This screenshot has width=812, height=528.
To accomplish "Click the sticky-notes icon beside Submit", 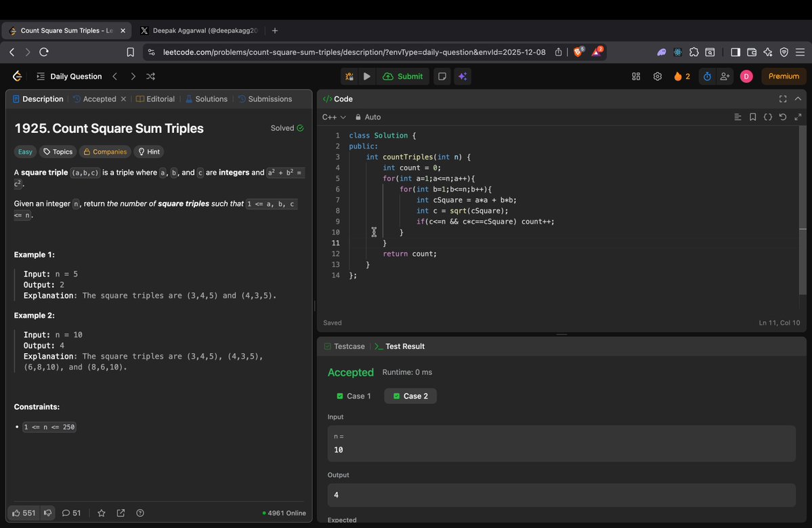I will [442, 76].
